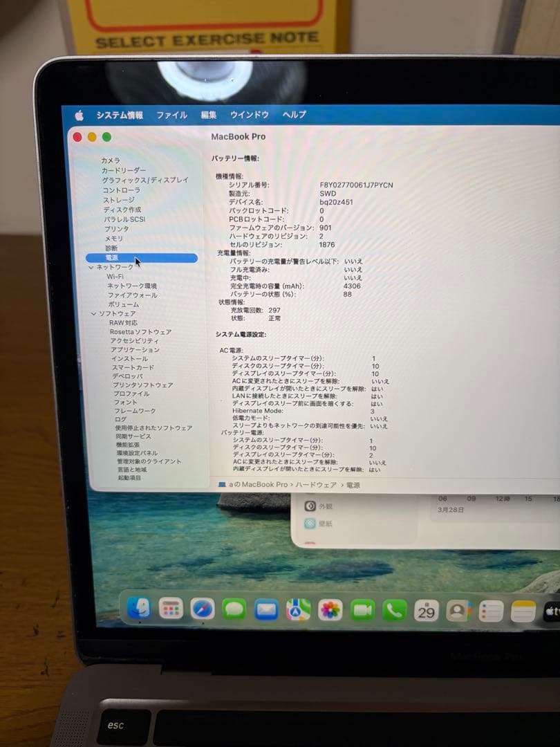Select デベロッパ in the sidebar

(127, 376)
